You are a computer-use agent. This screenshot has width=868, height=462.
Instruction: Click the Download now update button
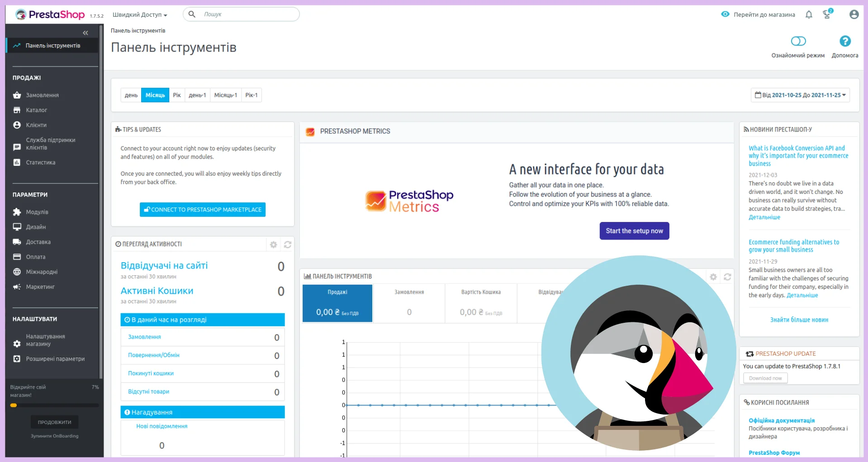click(x=765, y=378)
